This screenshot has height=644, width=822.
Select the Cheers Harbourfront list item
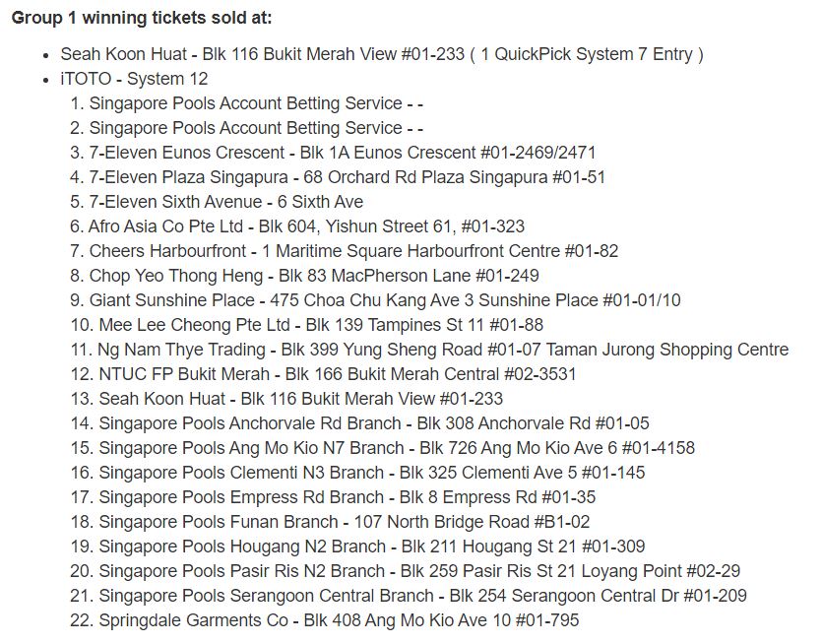click(353, 251)
